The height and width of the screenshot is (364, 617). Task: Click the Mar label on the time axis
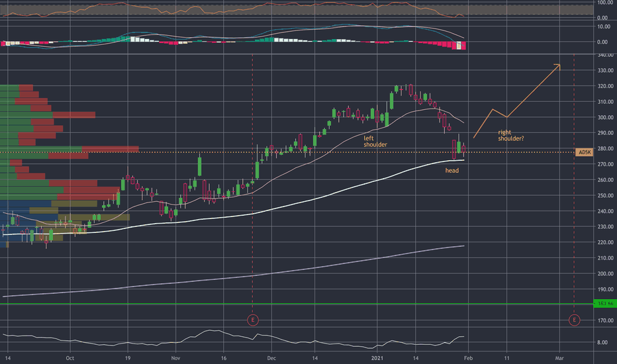(x=559, y=358)
